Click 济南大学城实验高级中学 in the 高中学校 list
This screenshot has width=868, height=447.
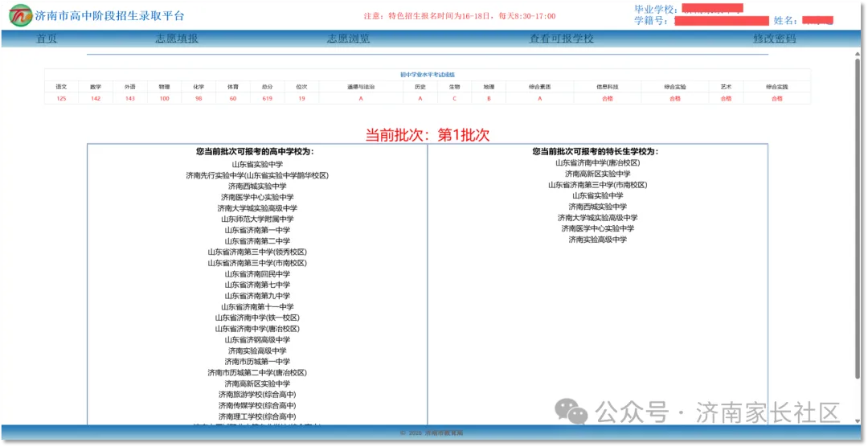click(x=257, y=208)
